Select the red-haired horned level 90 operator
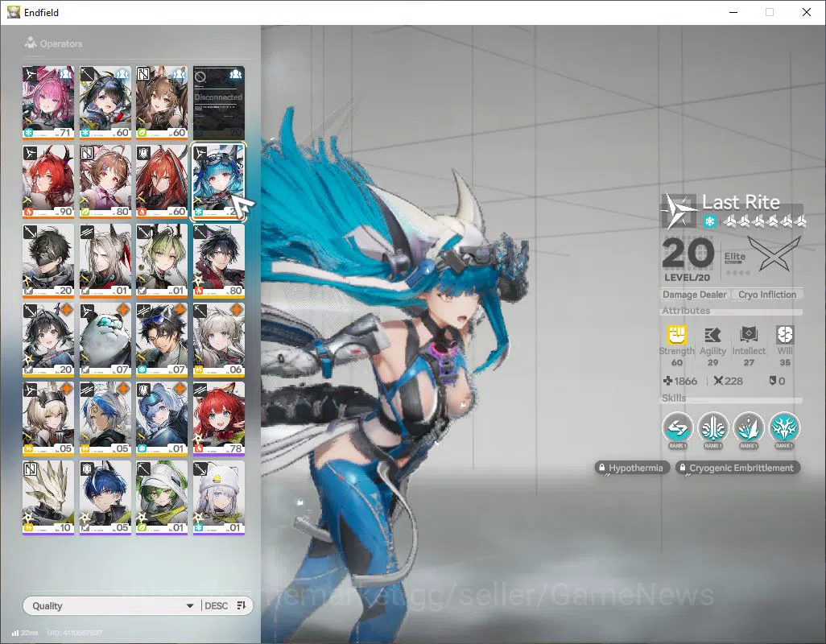The height and width of the screenshot is (644, 826). (x=48, y=181)
